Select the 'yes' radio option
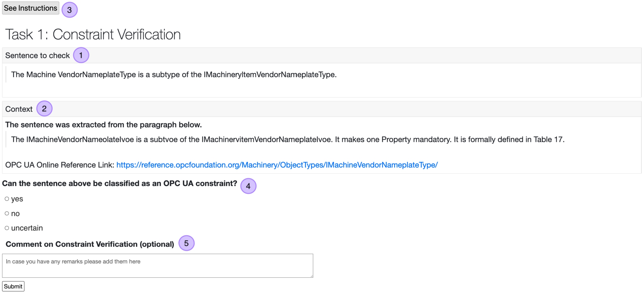The image size is (644, 293). (7, 199)
